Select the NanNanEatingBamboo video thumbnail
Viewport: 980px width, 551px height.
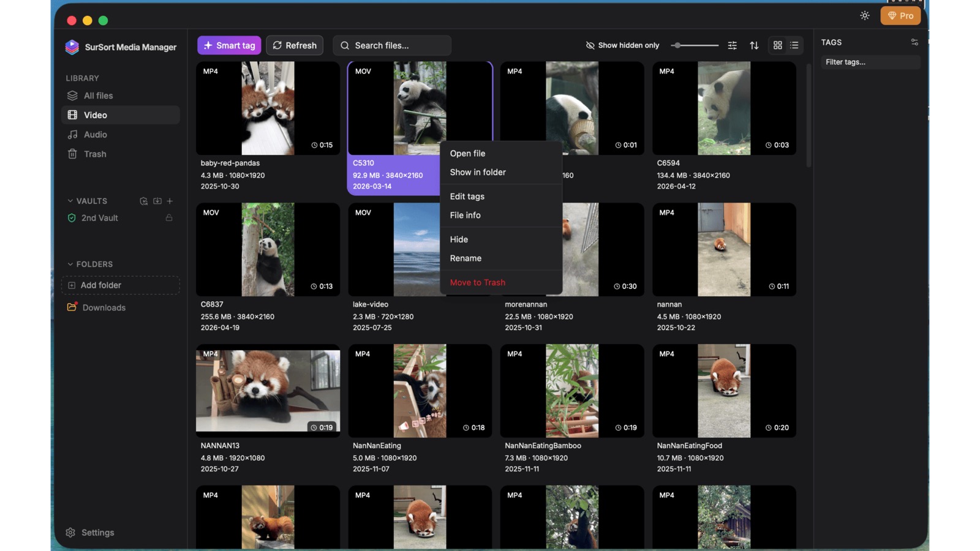pos(572,391)
